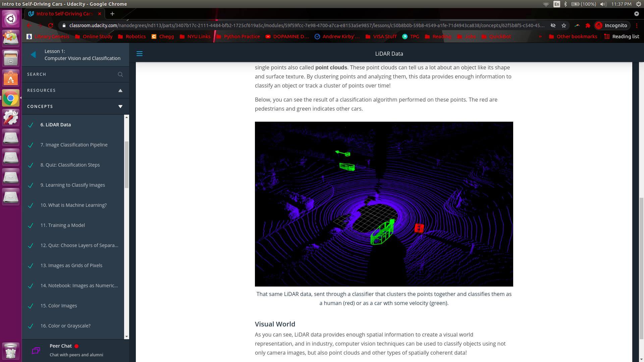Click the back arrow next to Lesson 1

point(33,55)
